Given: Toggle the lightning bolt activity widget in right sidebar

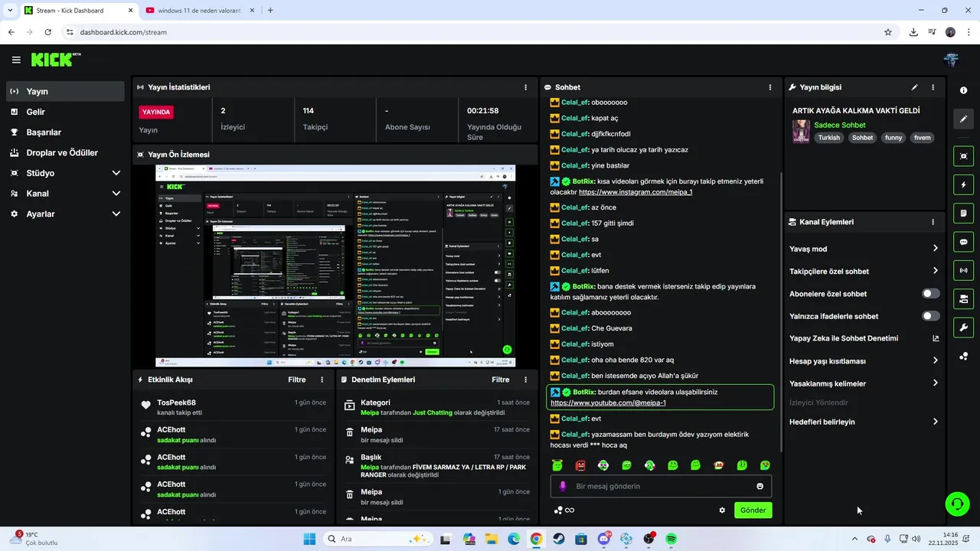Looking at the screenshot, I should 963,184.
